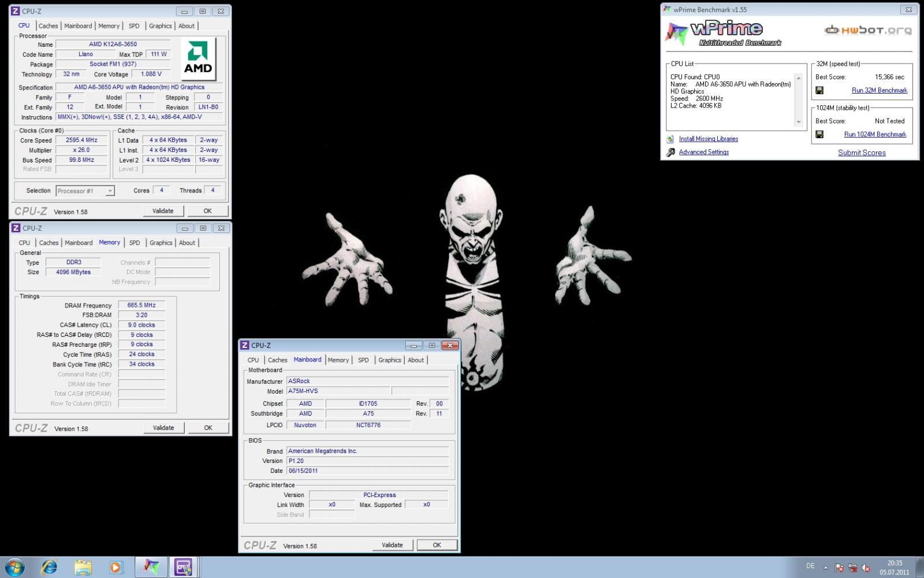Click the Submit Scores link
924x578 pixels.
[862, 153]
